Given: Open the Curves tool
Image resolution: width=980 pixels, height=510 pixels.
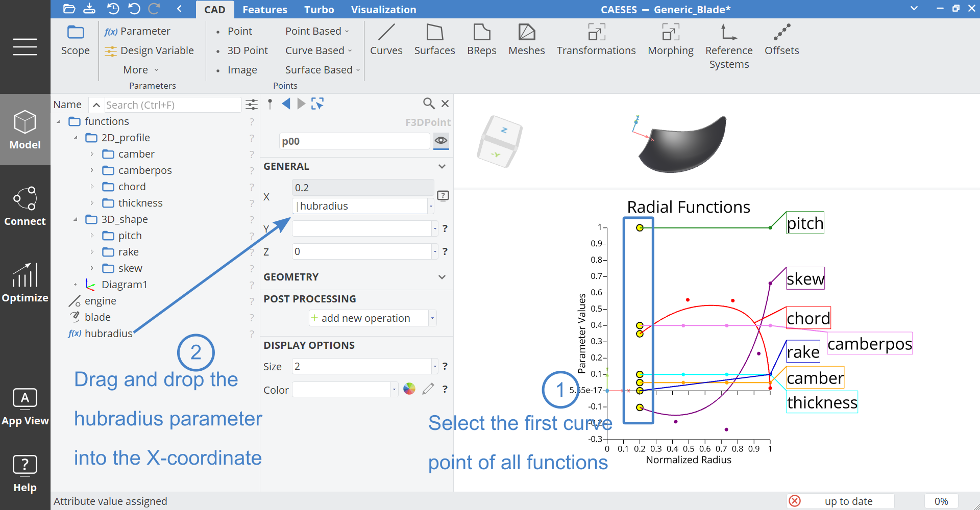Looking at the screenshot, I should (x=386, y=39).
